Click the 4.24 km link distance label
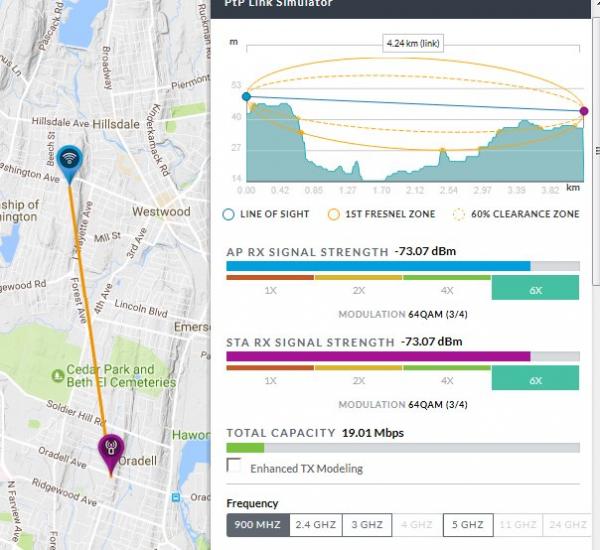600x550 pixels. pyautogui.click(x=413, y=43)
